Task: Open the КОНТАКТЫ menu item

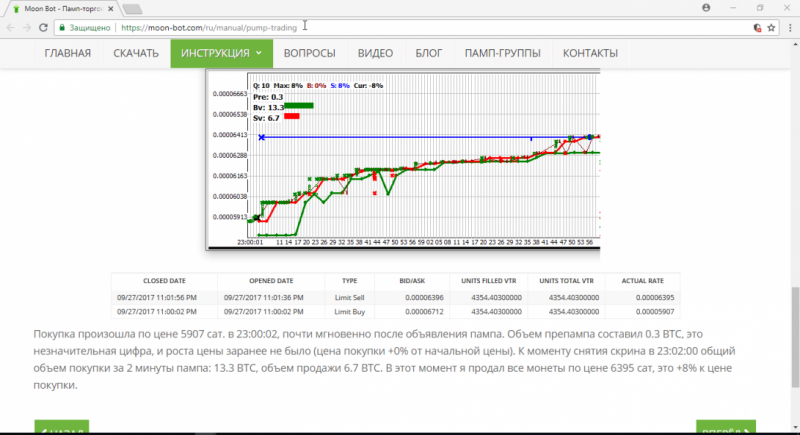Action: [590, 53]
